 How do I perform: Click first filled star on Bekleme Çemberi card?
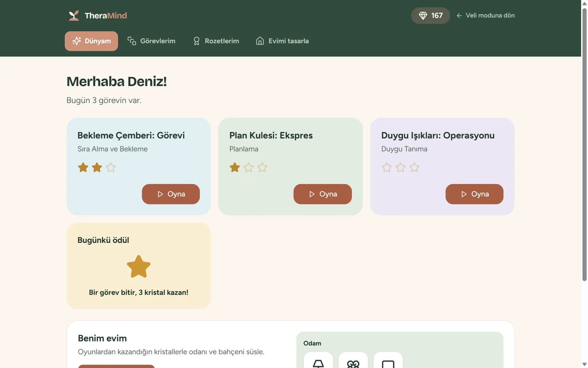pos(83,167)
